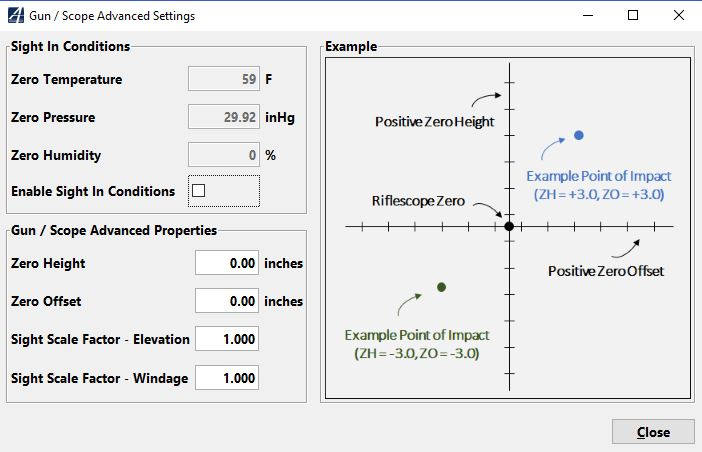This screenshot has width=702, height=452.
Task: Click the Zero Humidity percent field
Action: tap(224, 155)
